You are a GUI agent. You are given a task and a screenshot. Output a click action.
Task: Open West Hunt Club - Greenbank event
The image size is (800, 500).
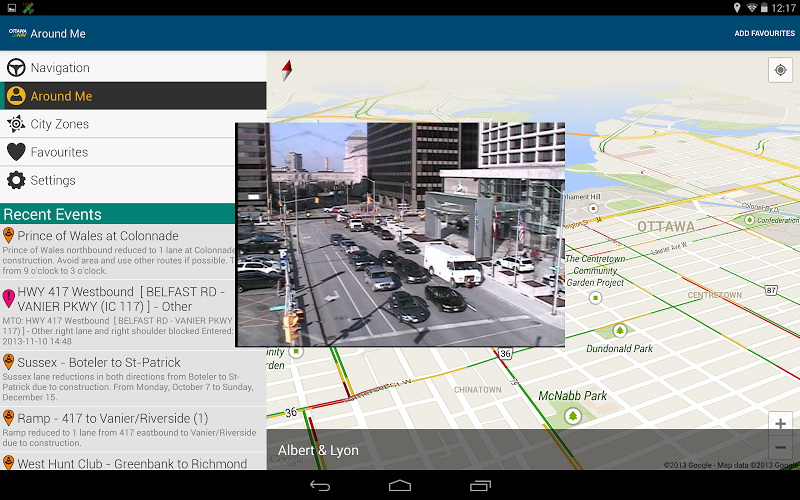pyautogui.click(x=133, y=462)
